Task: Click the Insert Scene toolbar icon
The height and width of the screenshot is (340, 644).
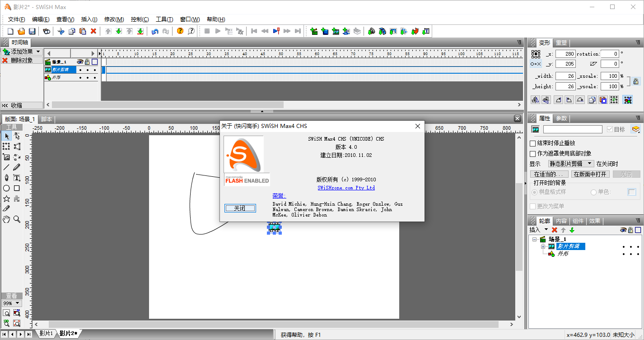Action: (313, 31)
